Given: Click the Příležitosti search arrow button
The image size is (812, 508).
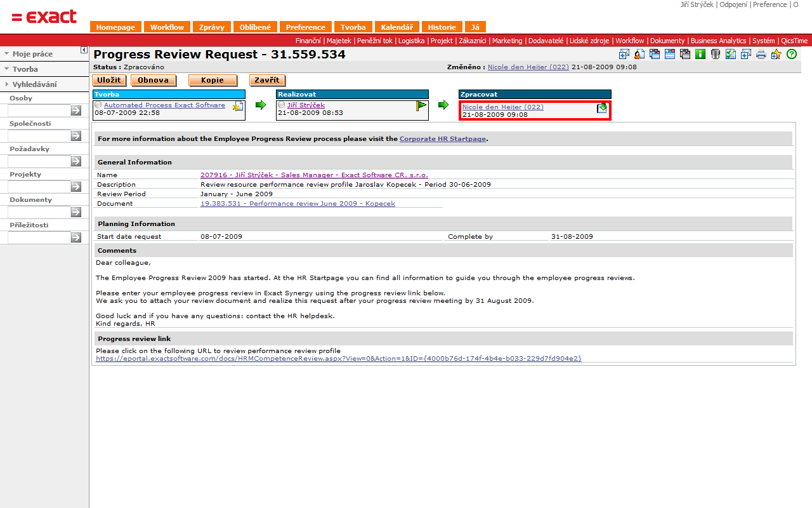Looking at the screenshot, I should [x=76, y=237].
